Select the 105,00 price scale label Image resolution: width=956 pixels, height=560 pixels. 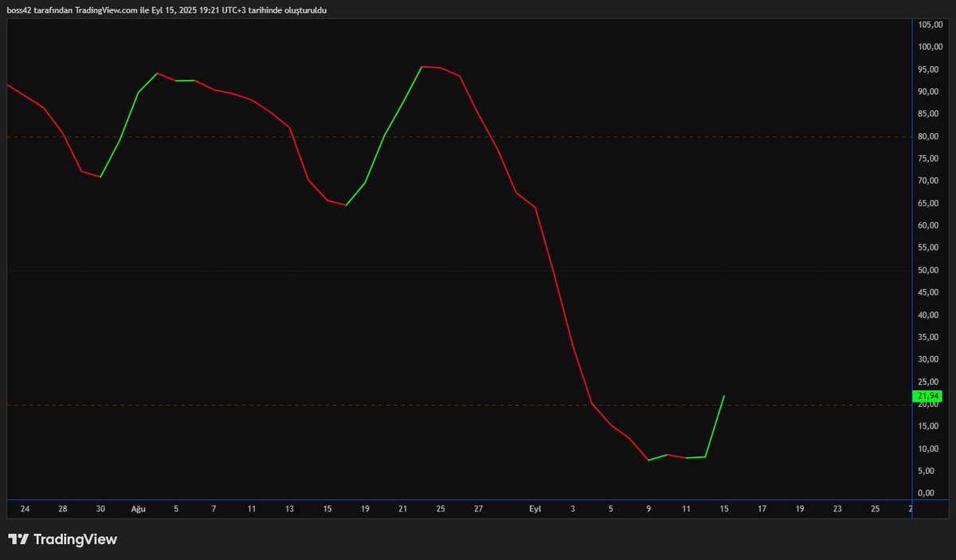[929, 25]
